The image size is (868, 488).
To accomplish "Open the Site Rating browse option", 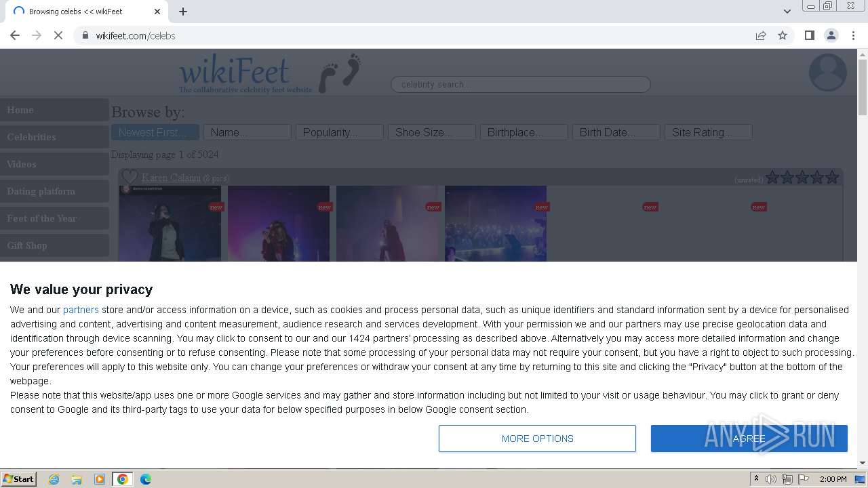I will point(709,132).
